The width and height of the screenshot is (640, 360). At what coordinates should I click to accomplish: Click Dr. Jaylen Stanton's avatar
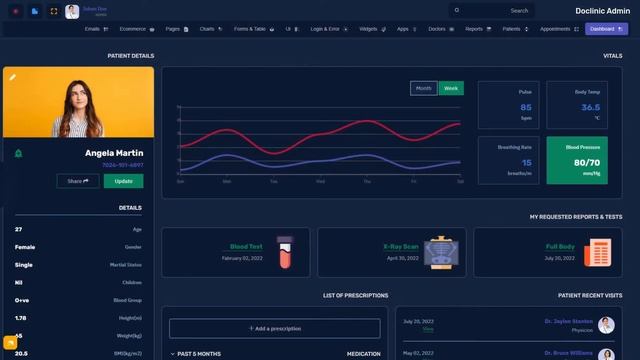[x=606, y=325]
